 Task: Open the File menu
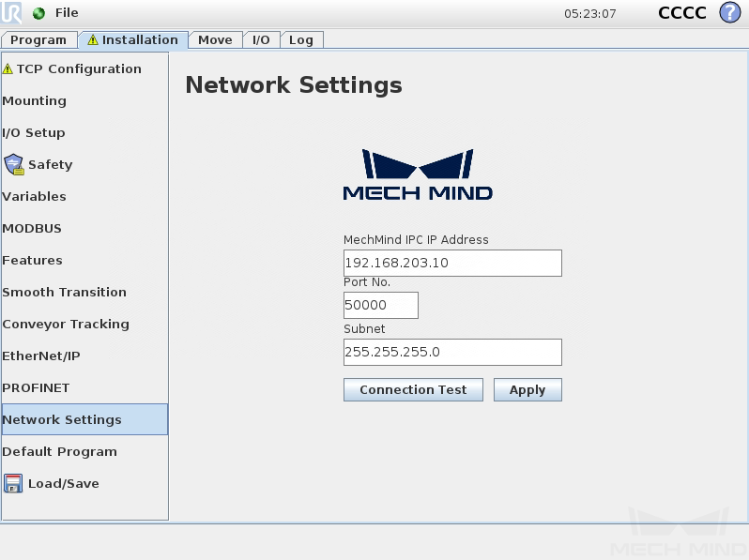pos(67,13)
